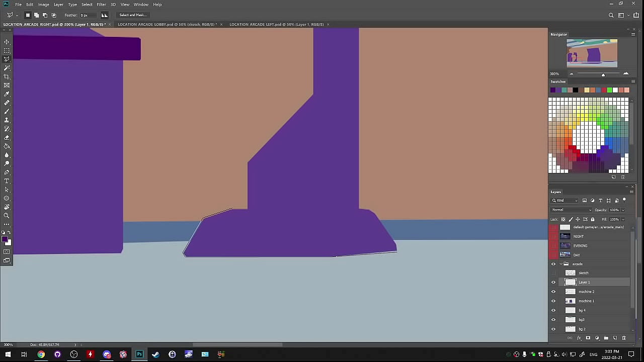Pick the Eyedropper tool

click(7, 94)
